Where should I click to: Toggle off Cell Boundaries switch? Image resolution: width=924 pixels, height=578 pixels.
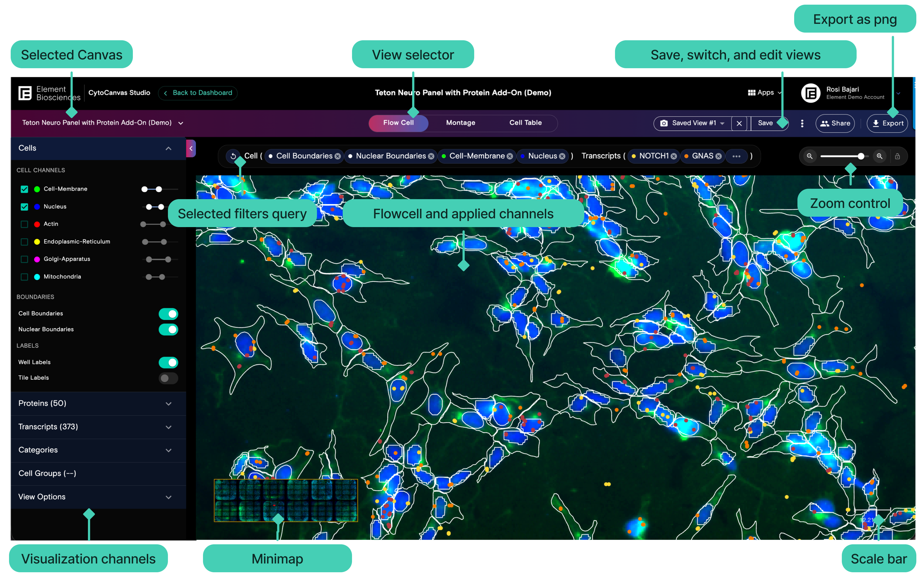click(168, 314)
